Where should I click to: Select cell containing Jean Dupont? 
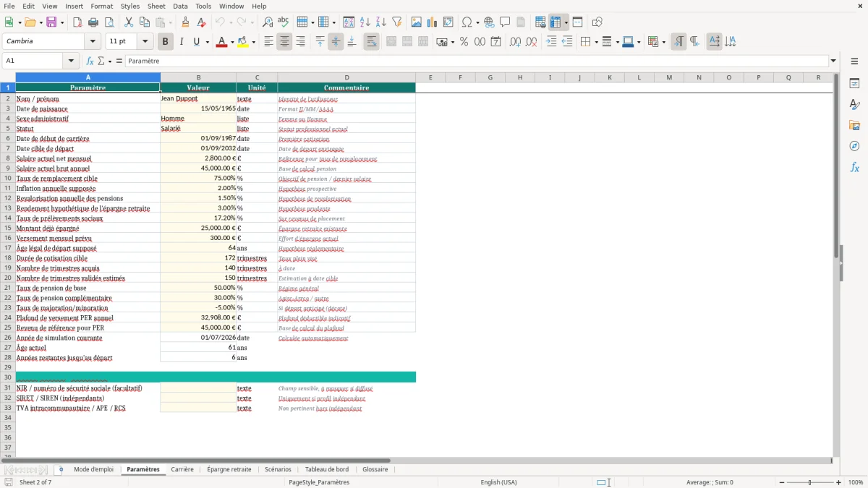pyautogui.click(x=198, y=98)
